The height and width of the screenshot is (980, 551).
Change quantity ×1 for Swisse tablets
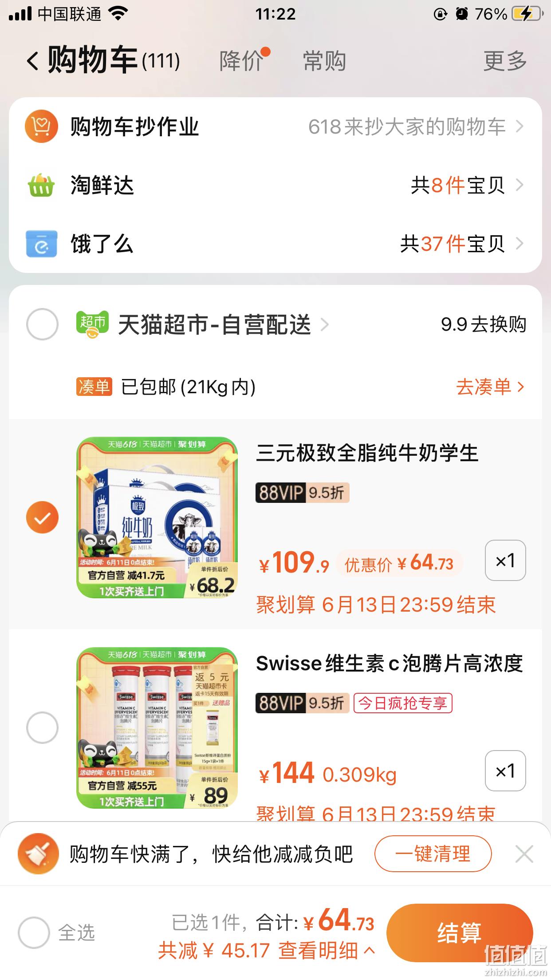click(x=505, y=771)
